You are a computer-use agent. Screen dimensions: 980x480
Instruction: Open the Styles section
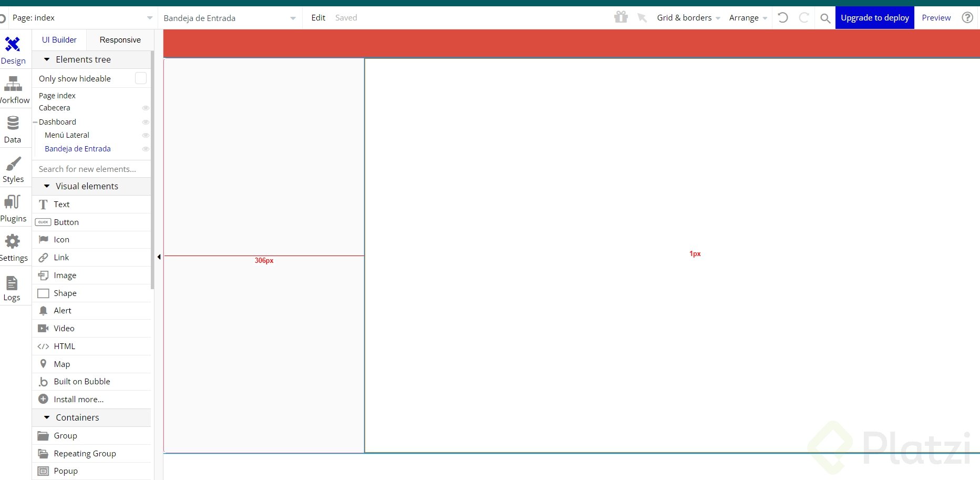point(13,169)
